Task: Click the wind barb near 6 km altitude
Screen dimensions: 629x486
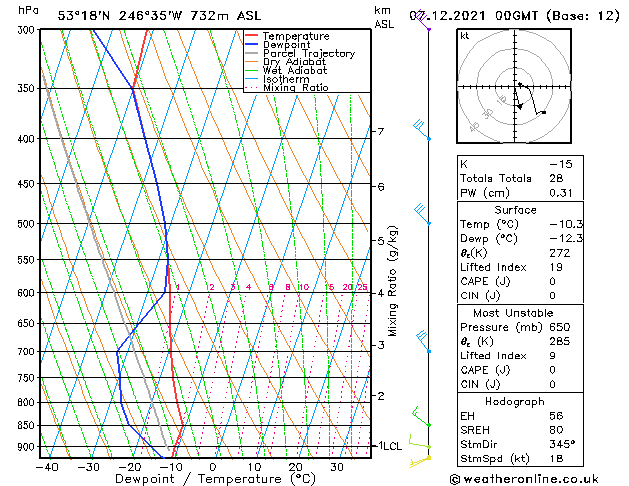Action: [422, 210]
